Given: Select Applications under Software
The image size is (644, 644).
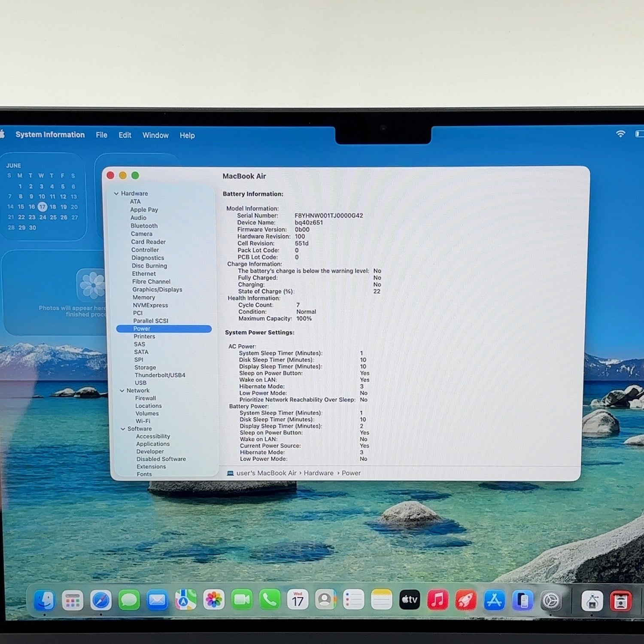Looking at the screenshot, I should [x=153, y=444].
